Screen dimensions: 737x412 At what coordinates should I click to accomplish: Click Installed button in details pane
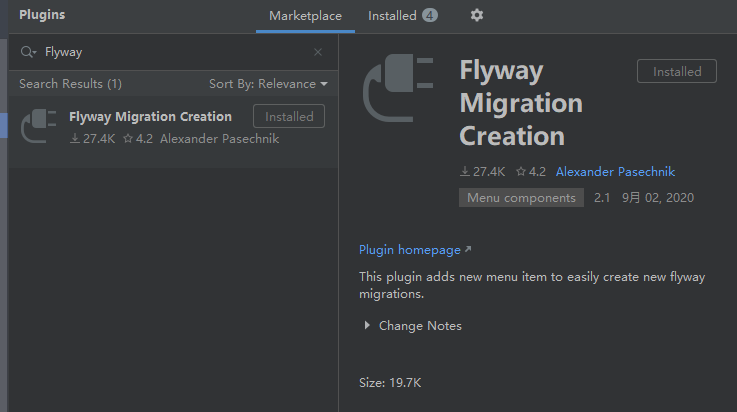pyautogui.click(x=677, y=71)
